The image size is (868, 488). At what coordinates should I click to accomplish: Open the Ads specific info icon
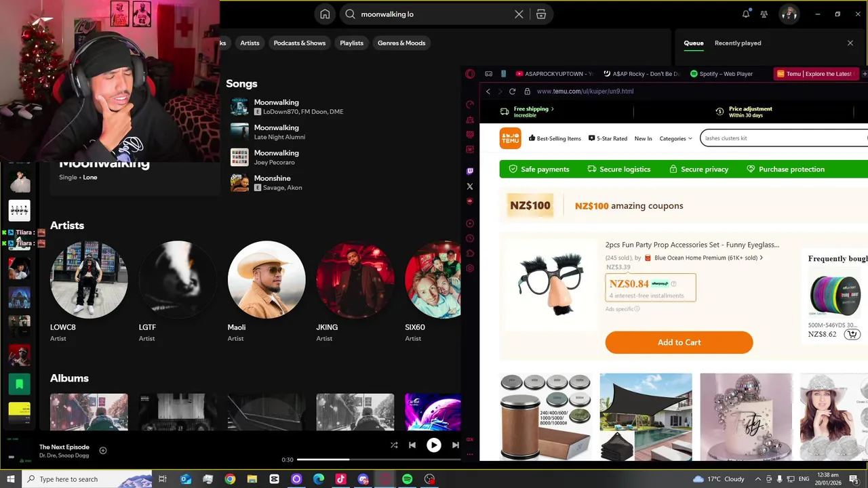point(637,309)
